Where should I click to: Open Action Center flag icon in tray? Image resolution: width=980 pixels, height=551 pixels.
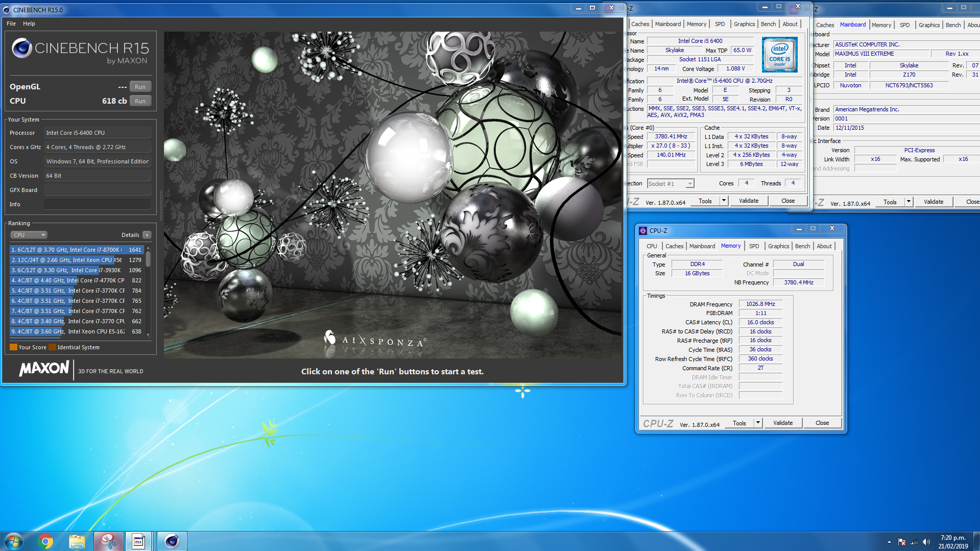[x=902, y=542]
